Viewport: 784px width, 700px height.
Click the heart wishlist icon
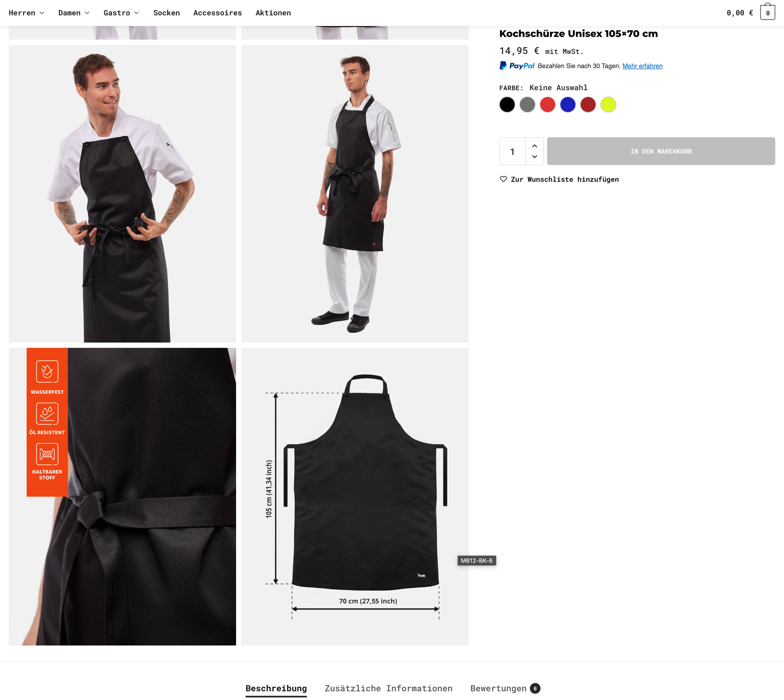click(503, 179)
